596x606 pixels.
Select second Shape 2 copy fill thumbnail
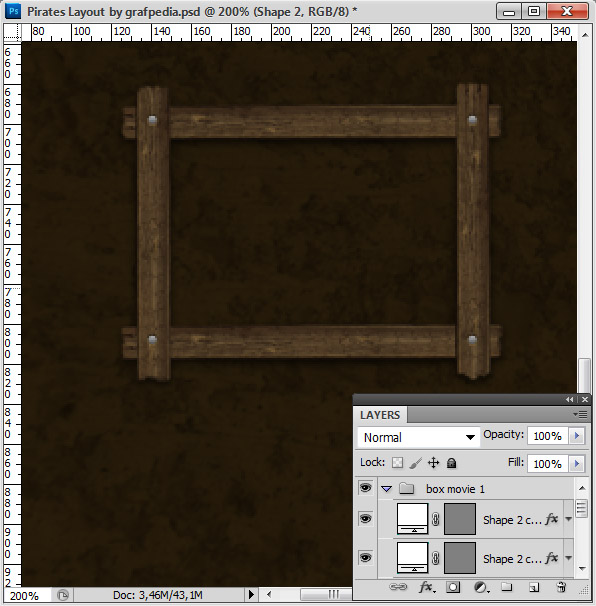tap(412, 558)
